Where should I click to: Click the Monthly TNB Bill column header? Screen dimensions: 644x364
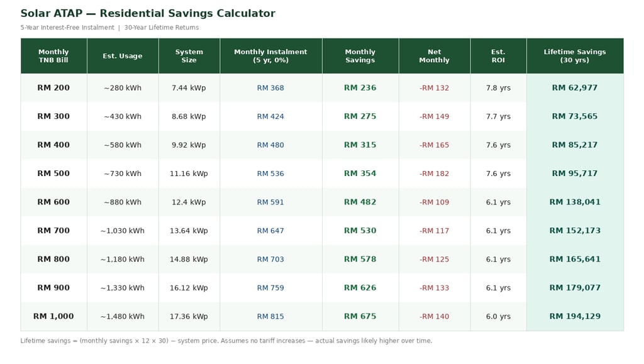coord(53,56)
